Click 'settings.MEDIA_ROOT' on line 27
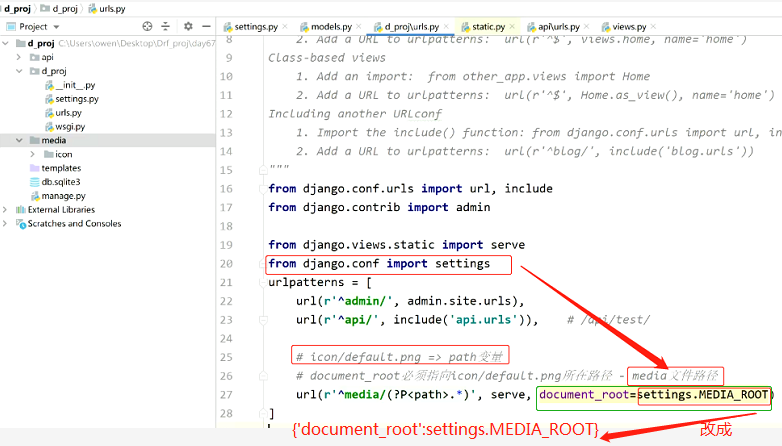782x446 pixels. click(703, 395)
